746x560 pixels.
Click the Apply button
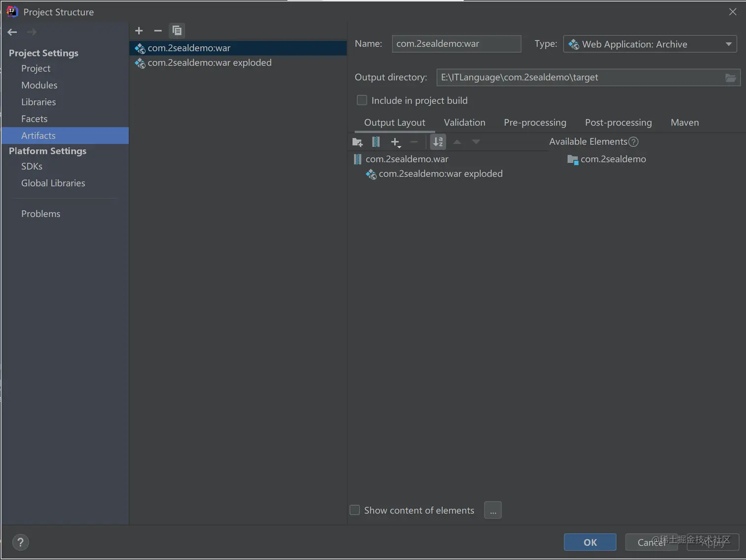click(x=713, y=542)
